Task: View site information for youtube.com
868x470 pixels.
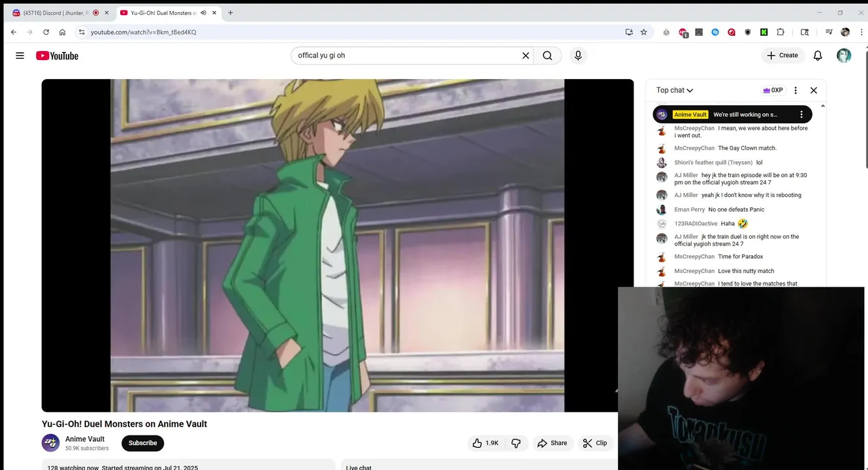Action: click(x=82, y=32)
